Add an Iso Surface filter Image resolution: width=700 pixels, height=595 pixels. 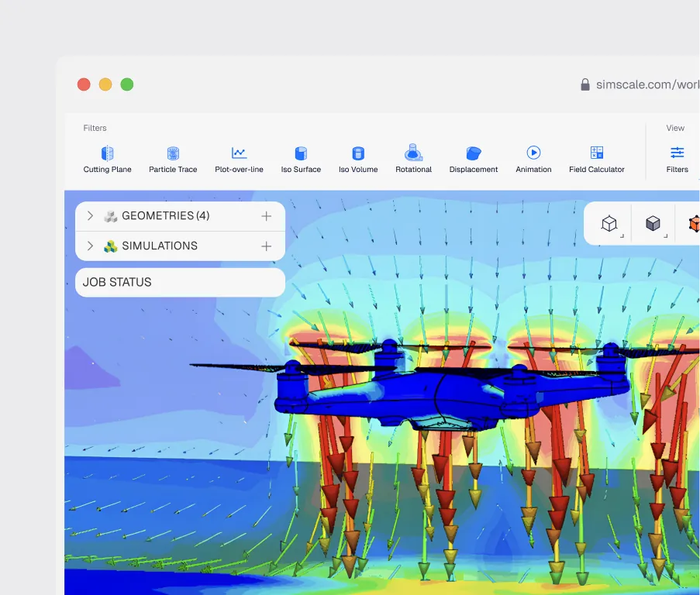point(301,160)
